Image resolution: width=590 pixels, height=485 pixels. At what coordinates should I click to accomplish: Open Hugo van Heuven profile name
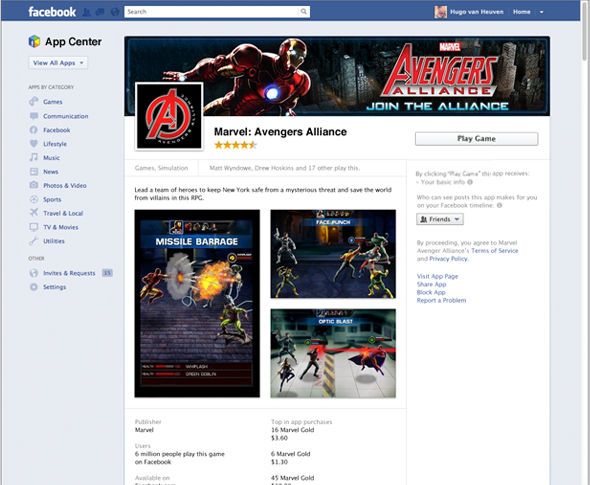click(477, 12)
